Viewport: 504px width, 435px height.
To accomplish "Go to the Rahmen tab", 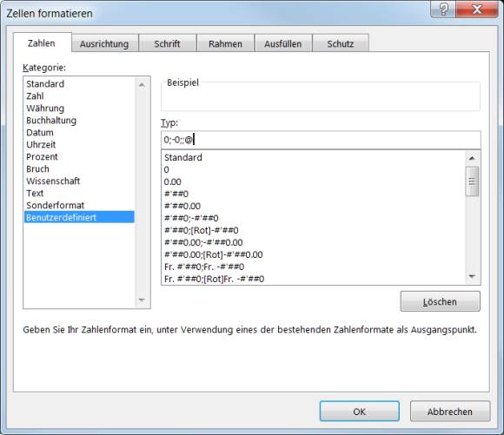I will click(x=225, y=43).
